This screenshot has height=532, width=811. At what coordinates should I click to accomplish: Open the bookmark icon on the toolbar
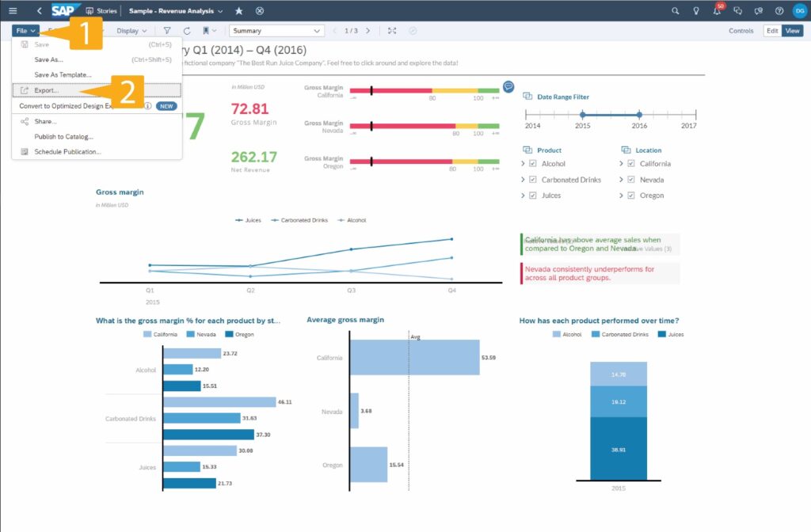(206, 30)
